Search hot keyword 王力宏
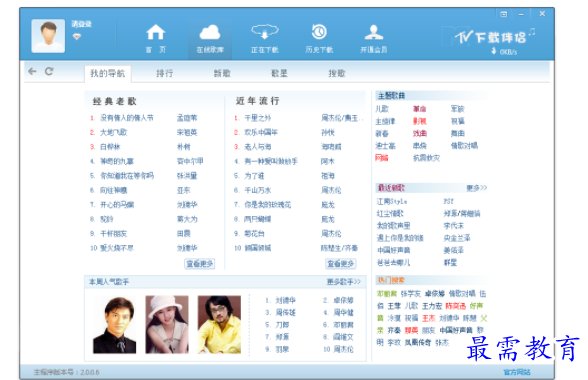 click(432, 306)
